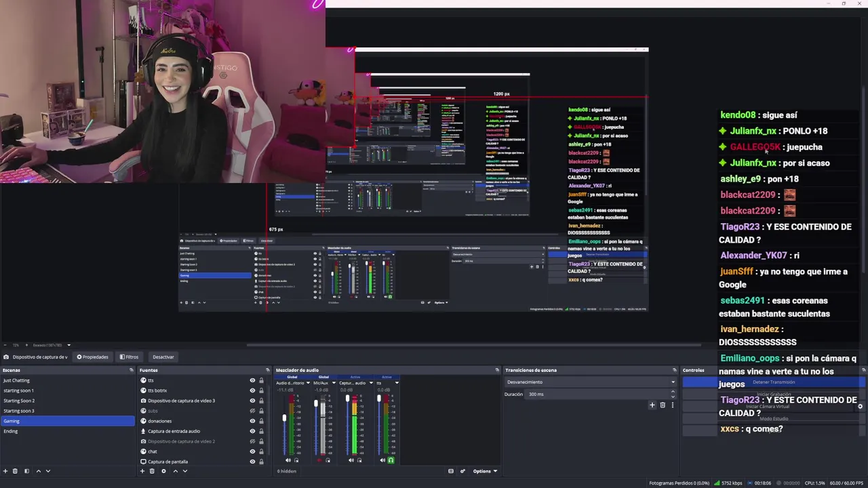The width and height of the screenshot is (868, 488).
Task: Click headphone monitor icon on Audio escritorio channel
Action: click(296, 460)
